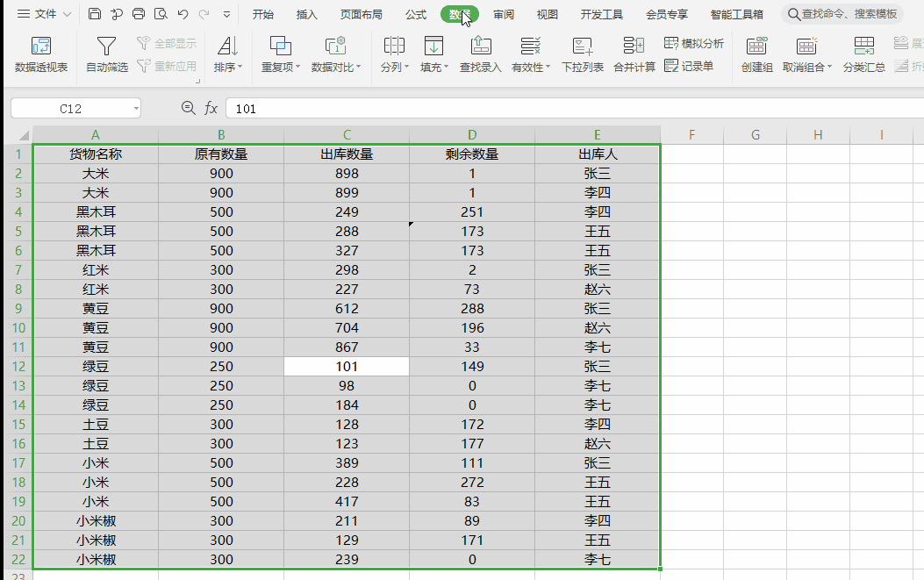Click the save icon in quick toolbar
Viewport: 924px width, 580px height.
tap(94, 14)
